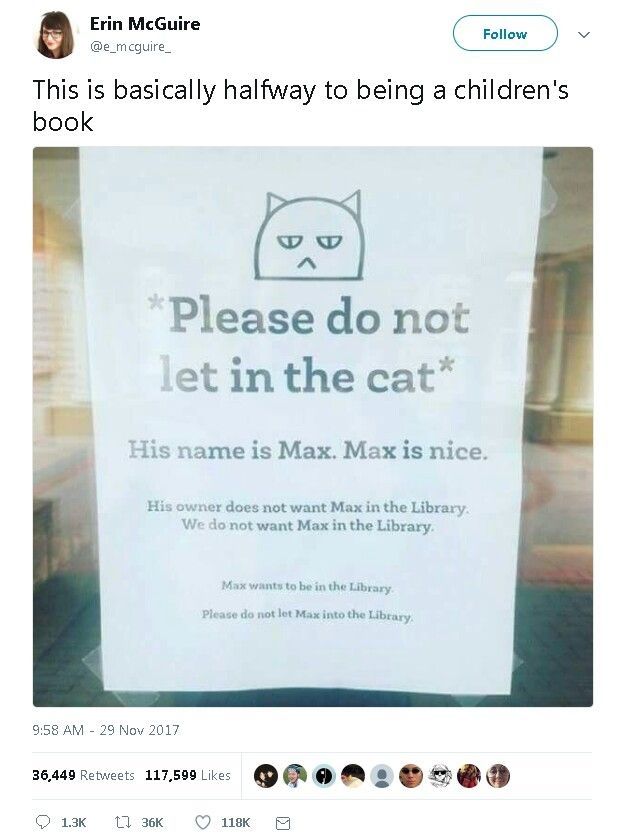This screenshot has height=838, width=626.
Task: Open the @e_mcguire_ handle link
Action: pyautogui.click(x=130, y=46)
